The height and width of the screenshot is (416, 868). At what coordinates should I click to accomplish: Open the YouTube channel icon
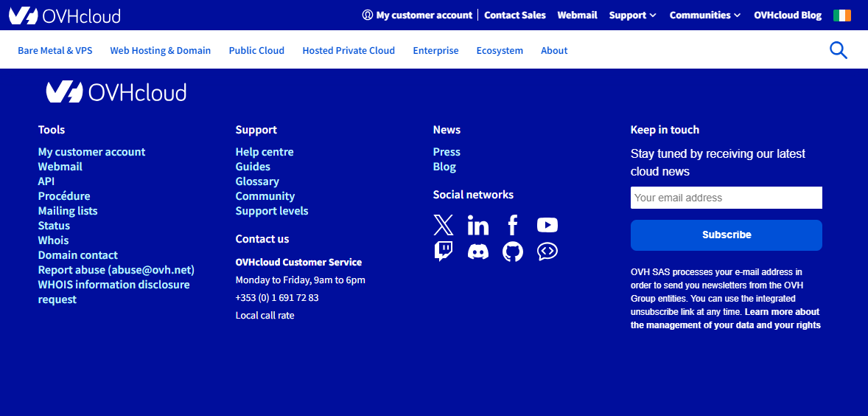(547, 225)
